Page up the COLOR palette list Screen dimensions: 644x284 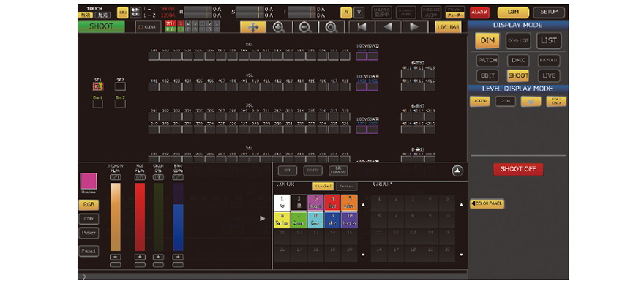(362, 205)
